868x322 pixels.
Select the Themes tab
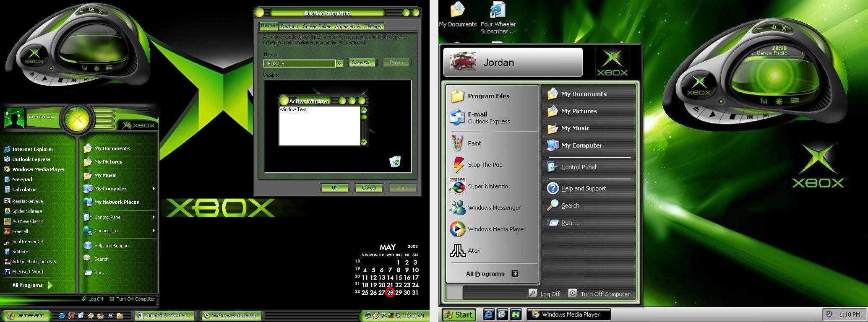[x=268, y=26]
